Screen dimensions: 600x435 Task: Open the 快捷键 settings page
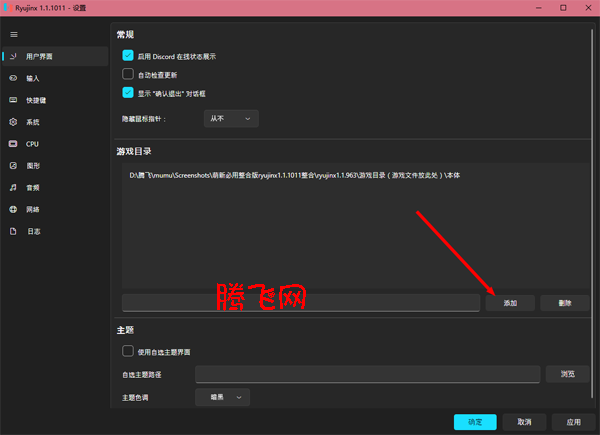pyautogui.click(x=55, y=100)
